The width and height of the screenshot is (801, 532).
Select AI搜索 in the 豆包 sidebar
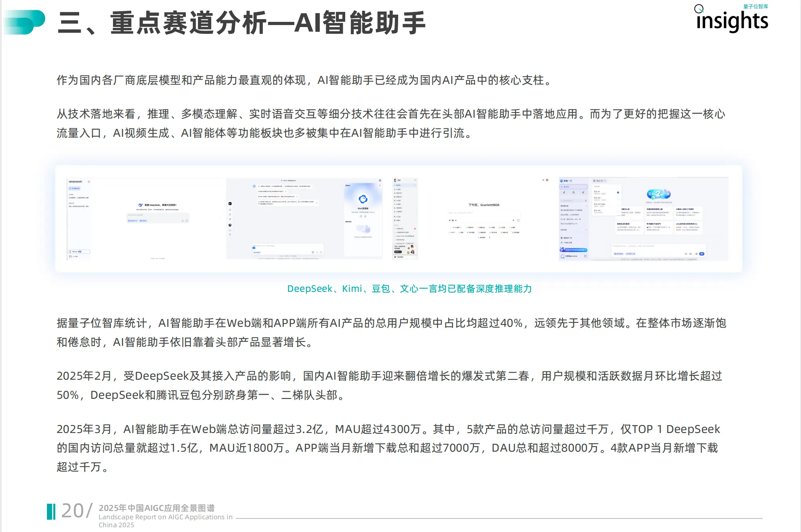398,189
